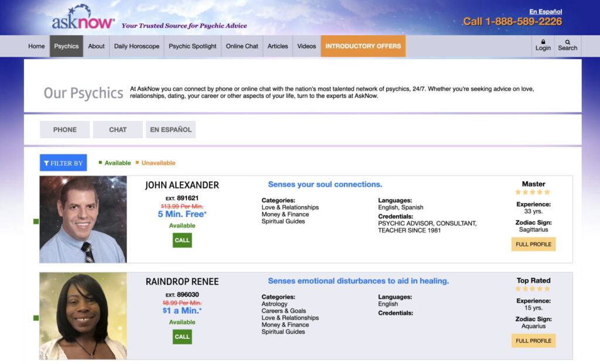View John Alexander's full profile
Image resolution: width=600 pixels, height=364 pixels.
click(x=533, y=244)
